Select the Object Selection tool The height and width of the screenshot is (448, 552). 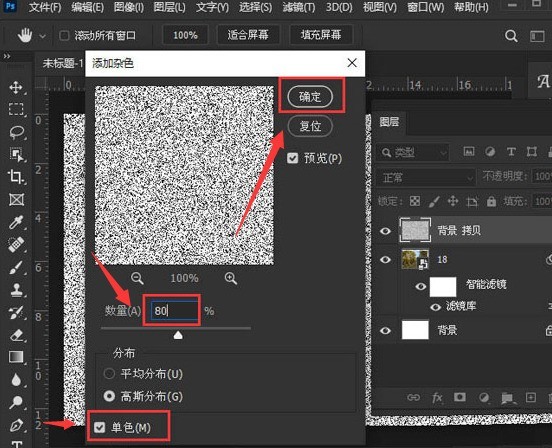[x=16, y=154]
